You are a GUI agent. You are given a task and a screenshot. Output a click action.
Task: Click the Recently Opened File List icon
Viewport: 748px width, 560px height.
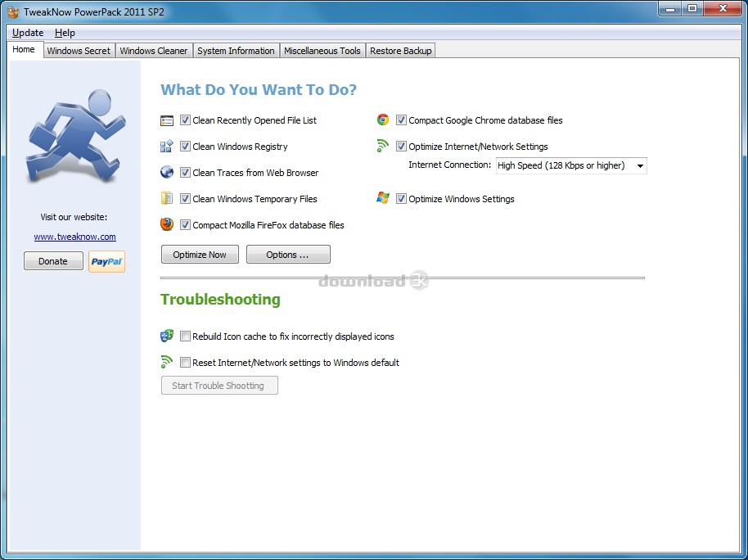[x=166, y=120]
